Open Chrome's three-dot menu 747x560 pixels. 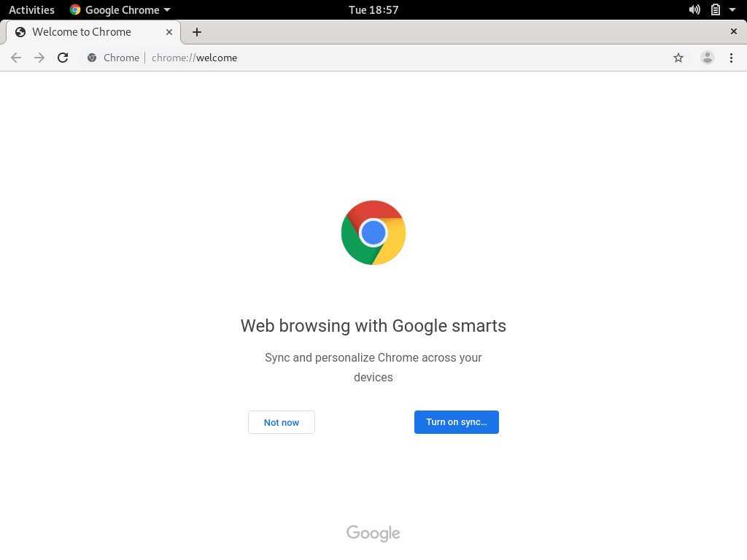[x=731, y=58]
